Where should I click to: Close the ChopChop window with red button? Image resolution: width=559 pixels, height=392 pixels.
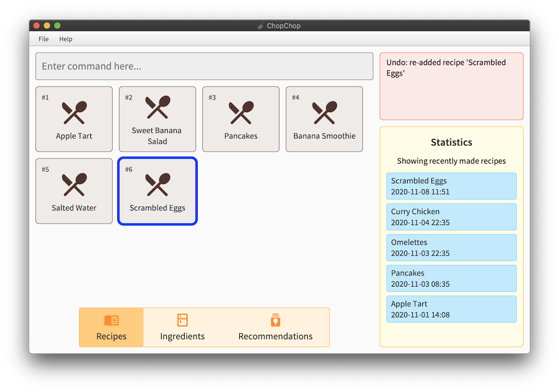[37, 26]
